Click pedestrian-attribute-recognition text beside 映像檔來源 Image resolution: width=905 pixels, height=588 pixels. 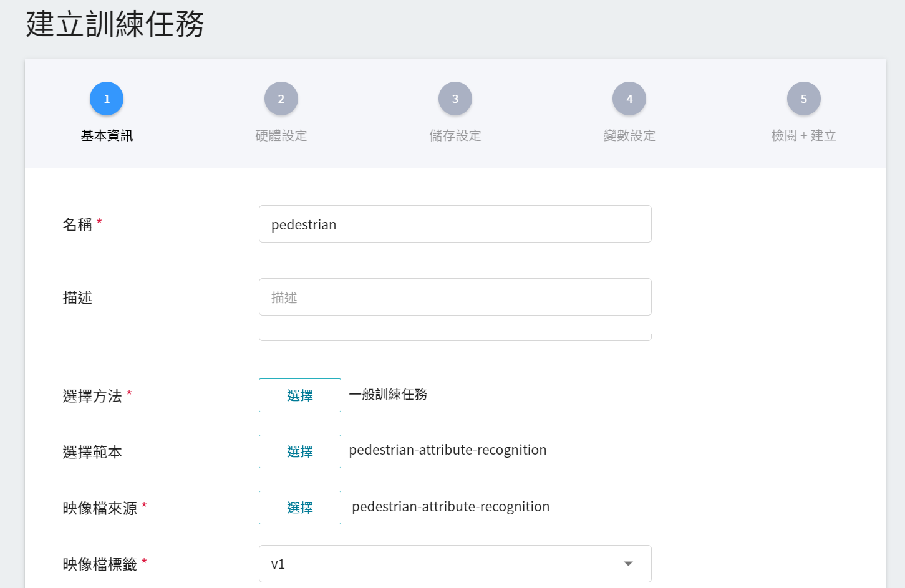pyautogui.click(x=451, y=506)
